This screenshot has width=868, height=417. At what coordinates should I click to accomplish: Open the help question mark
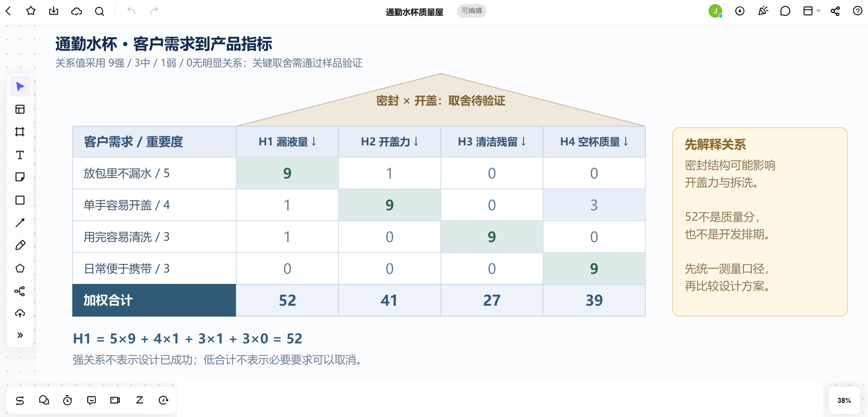click(x=858, y=11)
